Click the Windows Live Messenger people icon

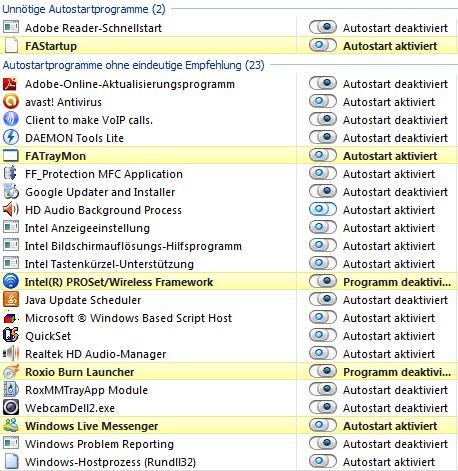[11, 426]
